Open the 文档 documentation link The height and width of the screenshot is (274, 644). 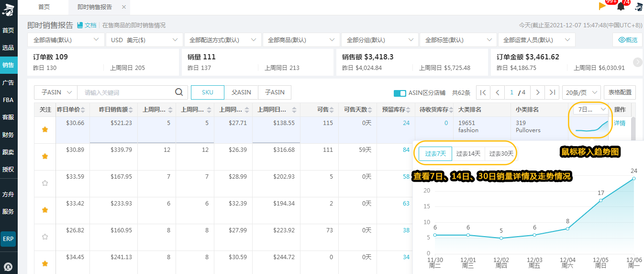tap(87, 25)
